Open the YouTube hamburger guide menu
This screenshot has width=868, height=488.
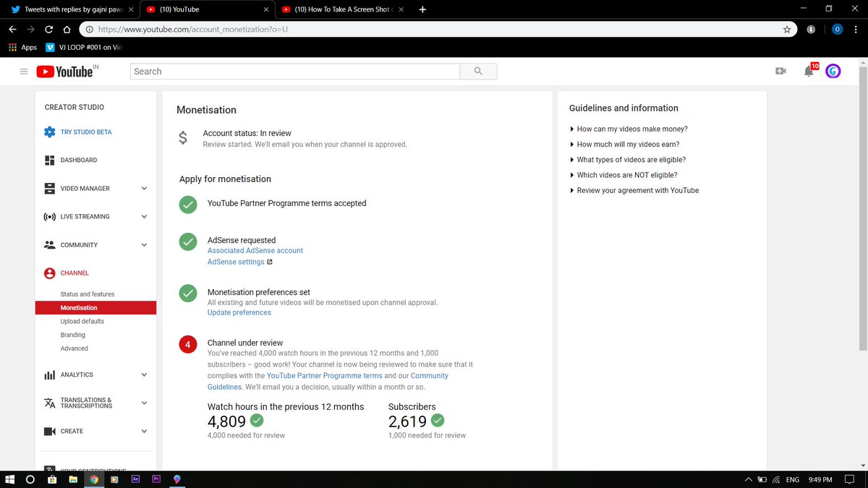pyautogui.click(x=24, y=72)
